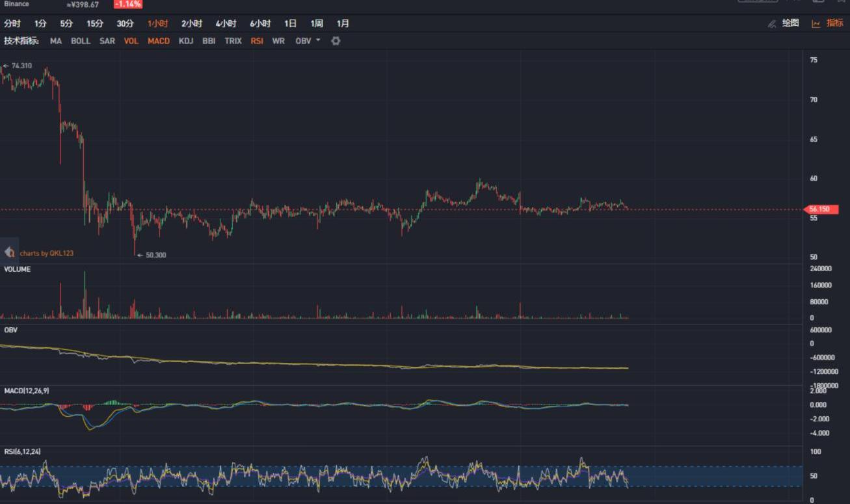Activate the TRIX indicator
Screen dimensions: 850x504
(233, 41)
